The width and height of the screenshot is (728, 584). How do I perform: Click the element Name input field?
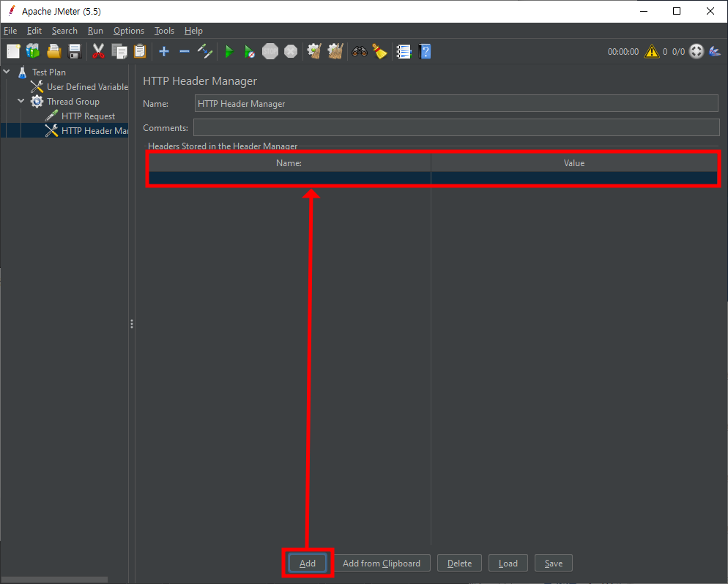[x=456, y=103]
